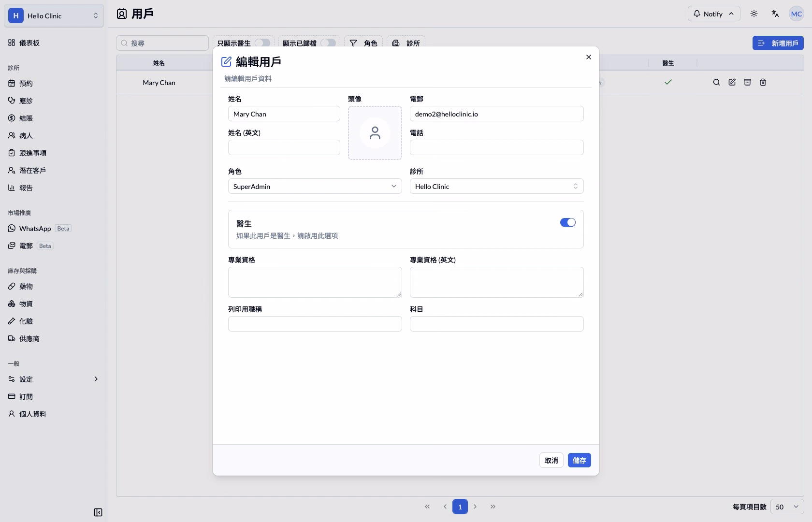Click the 科目 input field
Viewport: 812px width, 522px height.
pos(497,324)
